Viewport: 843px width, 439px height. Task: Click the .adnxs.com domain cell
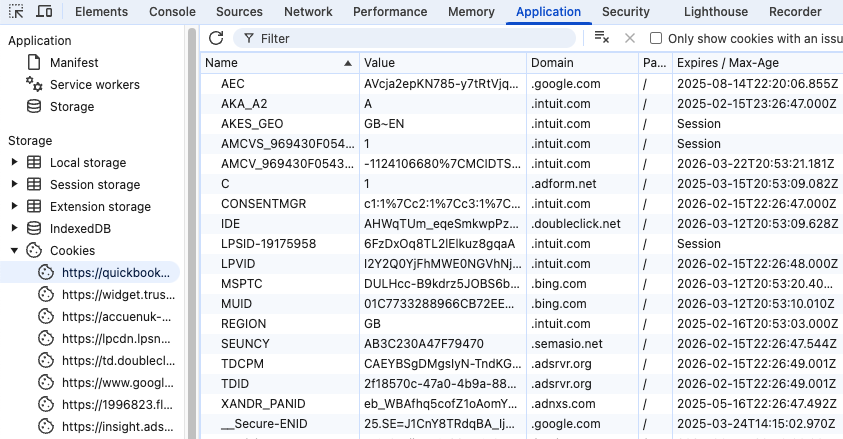[563, 404]
